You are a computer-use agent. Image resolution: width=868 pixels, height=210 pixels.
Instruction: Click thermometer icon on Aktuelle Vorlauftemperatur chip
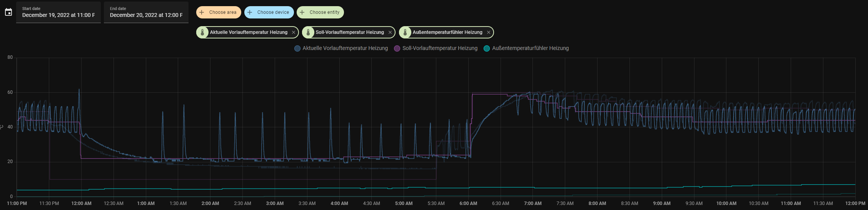point(202,32)
